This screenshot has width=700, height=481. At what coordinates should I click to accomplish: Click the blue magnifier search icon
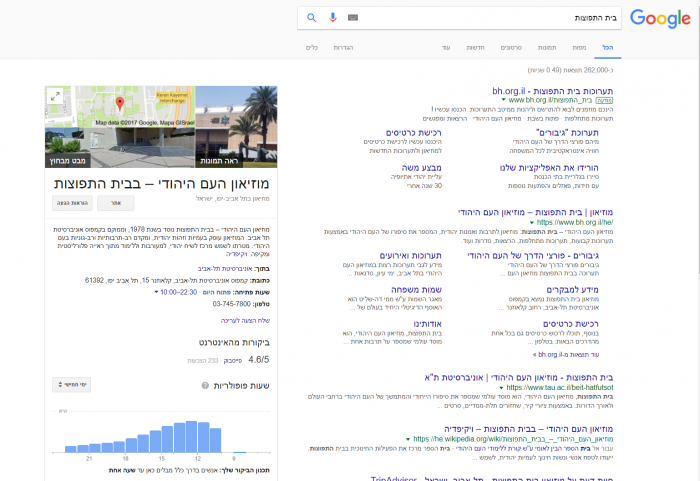[312, 18]
